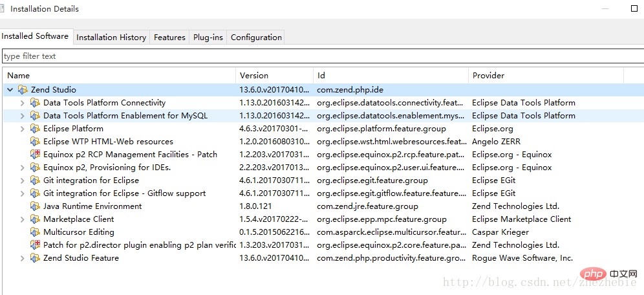Image resolution: width=644 pixels, height=295 pixels.
Task: Click the Equinox p2 RCP Patch icon
Action: (35, 155)
